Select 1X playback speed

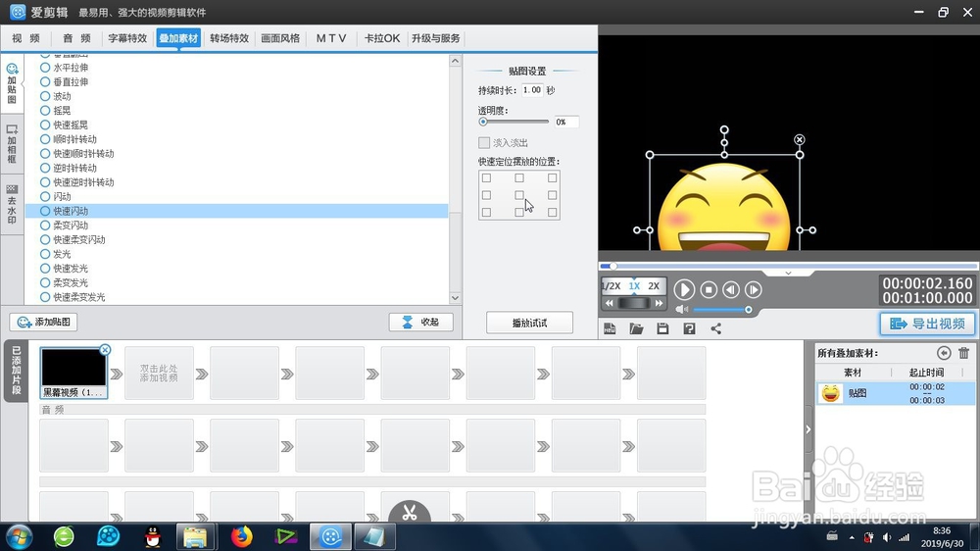(634, 286)
